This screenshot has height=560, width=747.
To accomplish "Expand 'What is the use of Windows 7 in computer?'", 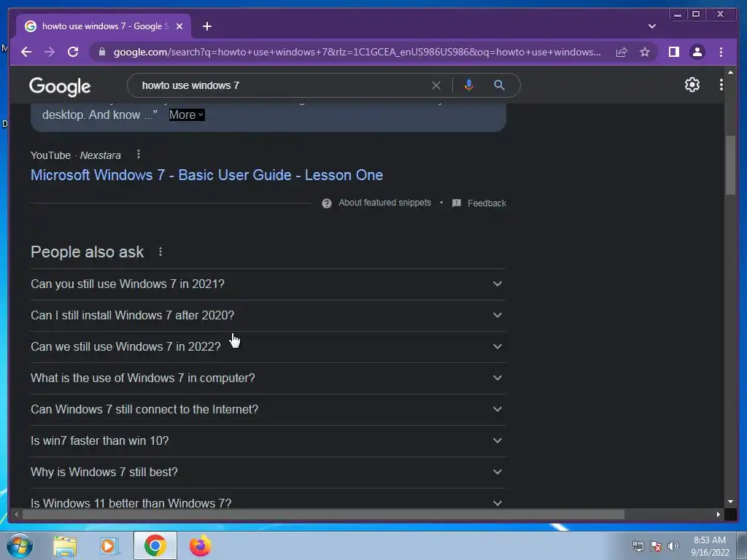I will click(268, 378).
